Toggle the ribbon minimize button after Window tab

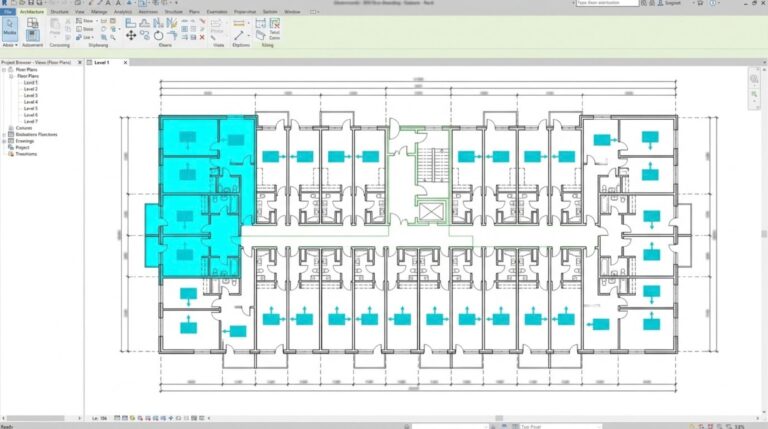[313, 12]
